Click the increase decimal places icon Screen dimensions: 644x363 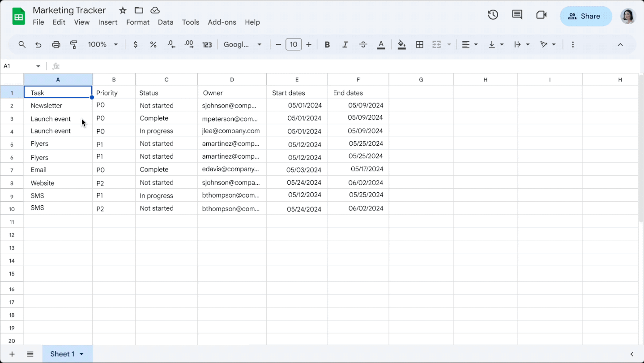click(x=188, y=44)
